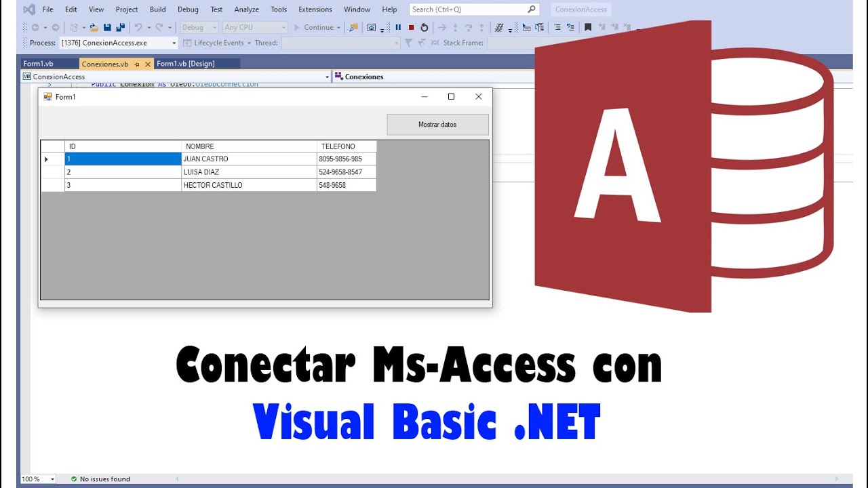This screenshot has height=488, width=868.
Task: Expand the Continue button dropdown arrow
Action: point(338,27)
